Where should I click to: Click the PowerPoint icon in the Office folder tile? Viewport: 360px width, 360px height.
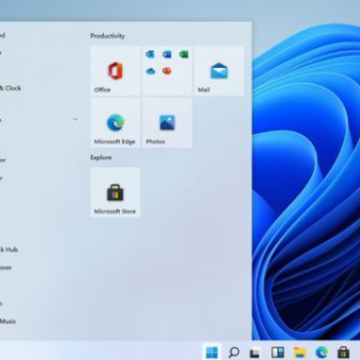point(167,71)
